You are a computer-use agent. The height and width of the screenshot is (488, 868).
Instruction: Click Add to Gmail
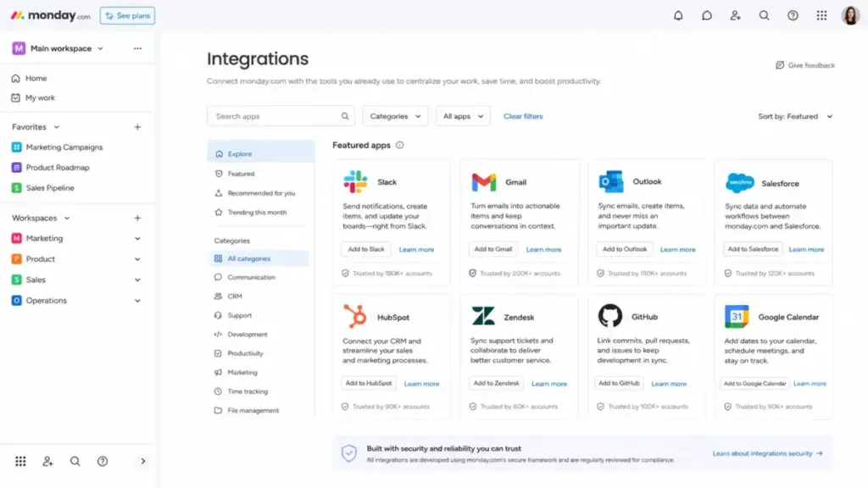(x=492, y=249)
